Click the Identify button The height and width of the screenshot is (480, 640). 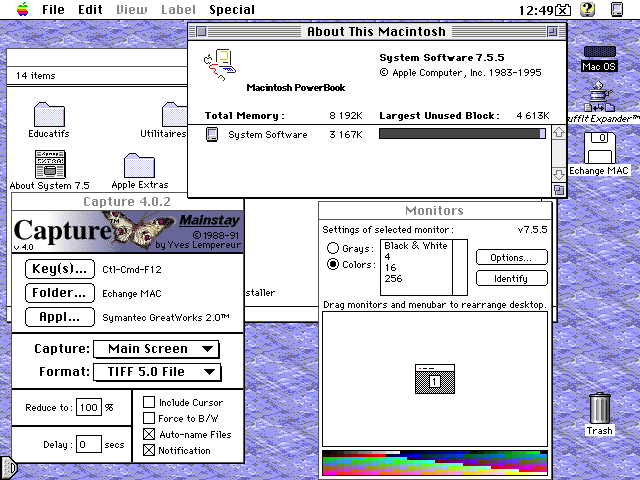click(511, 278)
